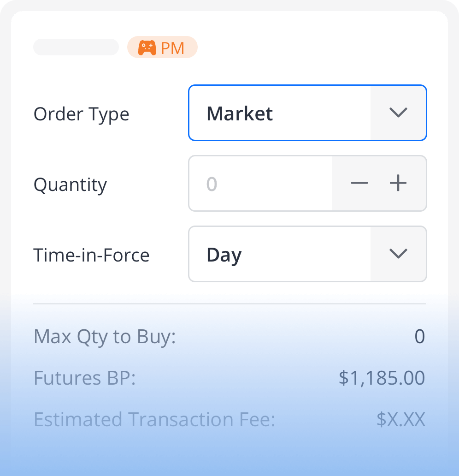Image resolution: width=459 pixels, height=476 pixels.
Task: Open the Time-in-Force chevron arrow
Action: click(398, 254)
